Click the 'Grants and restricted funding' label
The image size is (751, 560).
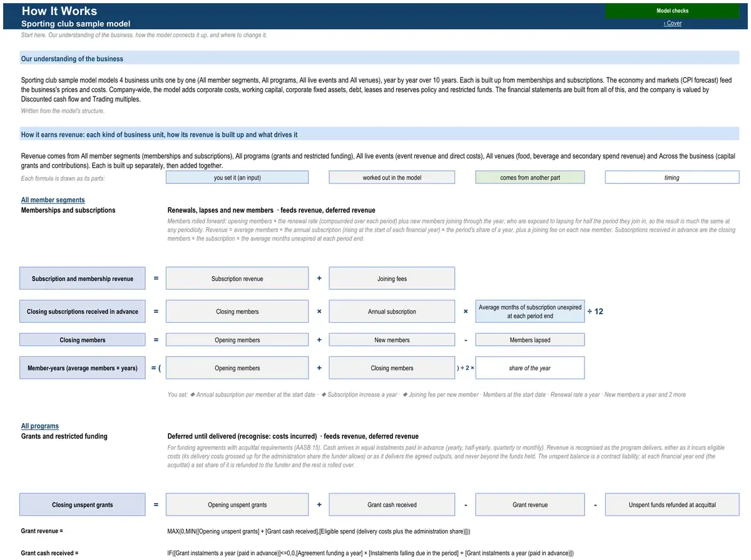tap(64, 436)
